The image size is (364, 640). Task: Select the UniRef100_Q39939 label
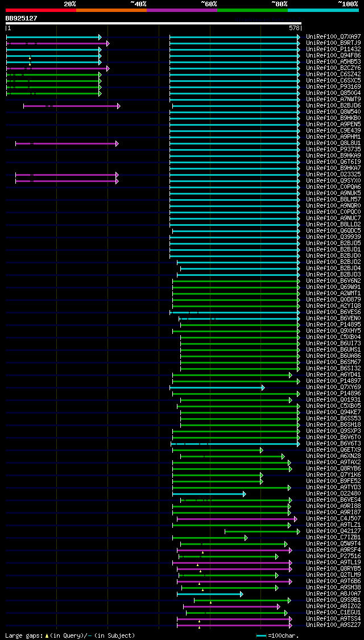point(333,237)
